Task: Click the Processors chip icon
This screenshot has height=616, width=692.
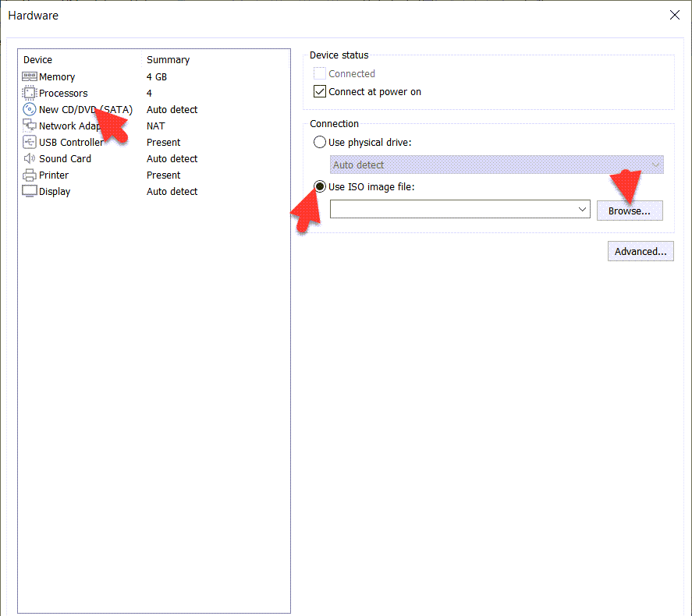Action: tap(30, 93)
